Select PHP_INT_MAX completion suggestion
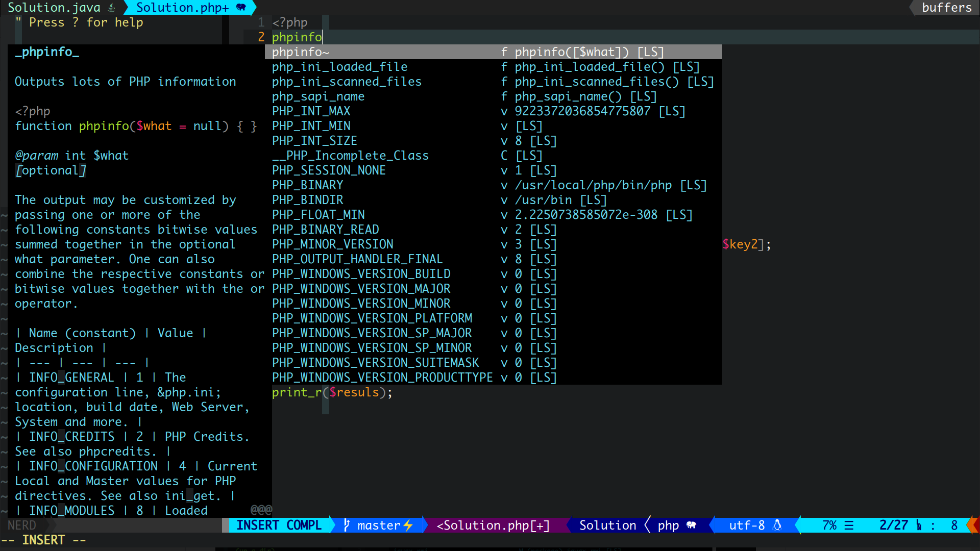The height and width of the screenshot is (551, 980). (311, 111)
